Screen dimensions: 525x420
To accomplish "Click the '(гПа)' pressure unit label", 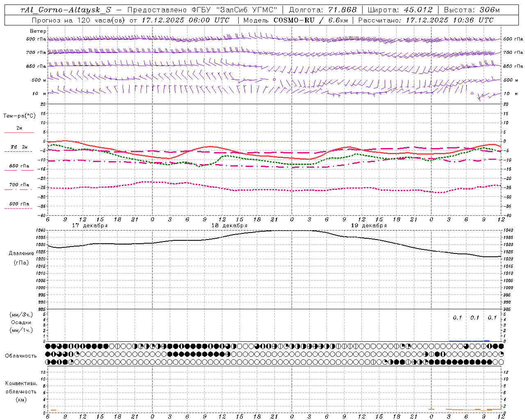I will (x=21, y=262).
